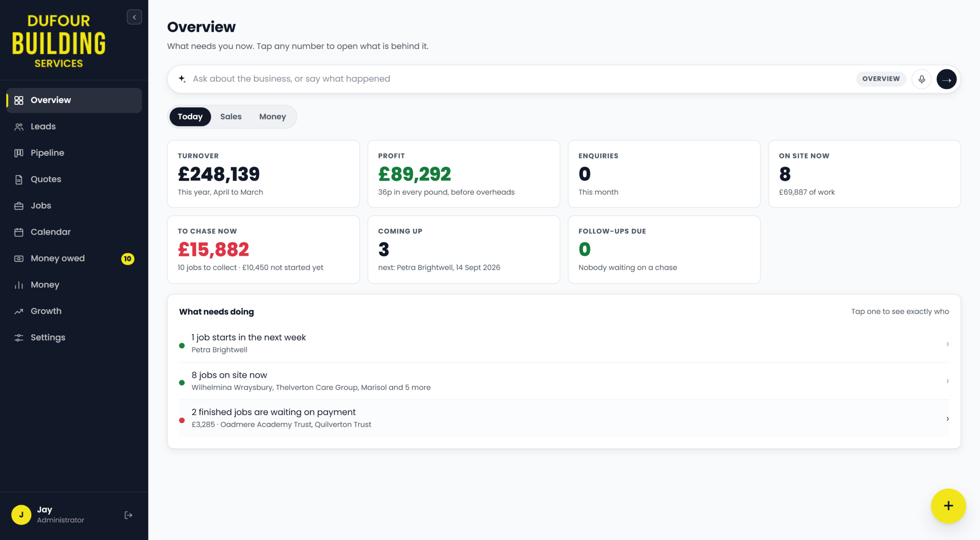Image resolution: width=980 pixels, height=540 pixels.
Task: Open the Settings page
Action: (74, 338)
